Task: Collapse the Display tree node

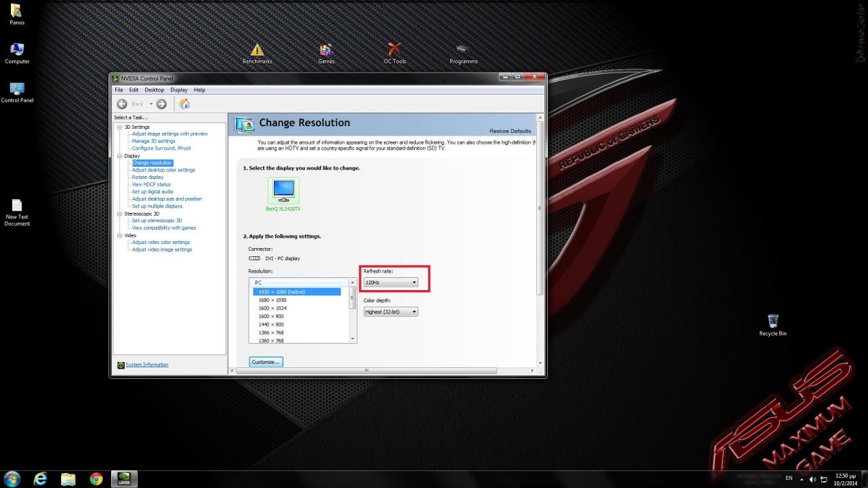Action: pyautogui.click(x=120, y=156)
